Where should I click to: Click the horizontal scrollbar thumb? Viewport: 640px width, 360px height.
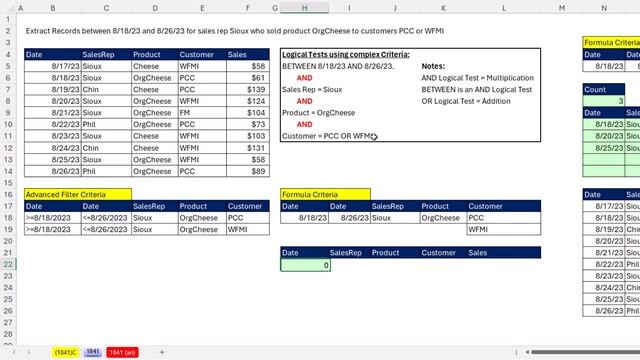[x=585, y=352]
